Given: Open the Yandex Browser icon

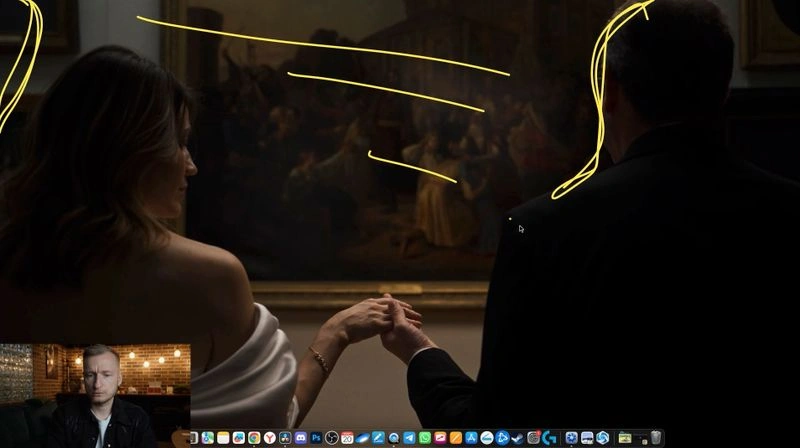Looking at the screenshot, I should point(269,438).
